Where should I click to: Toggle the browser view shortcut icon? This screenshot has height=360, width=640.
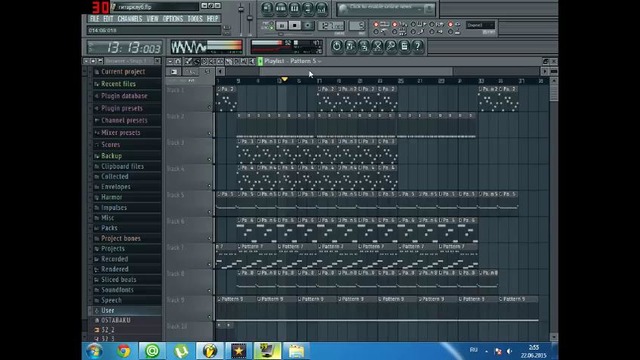pos(308,8)
